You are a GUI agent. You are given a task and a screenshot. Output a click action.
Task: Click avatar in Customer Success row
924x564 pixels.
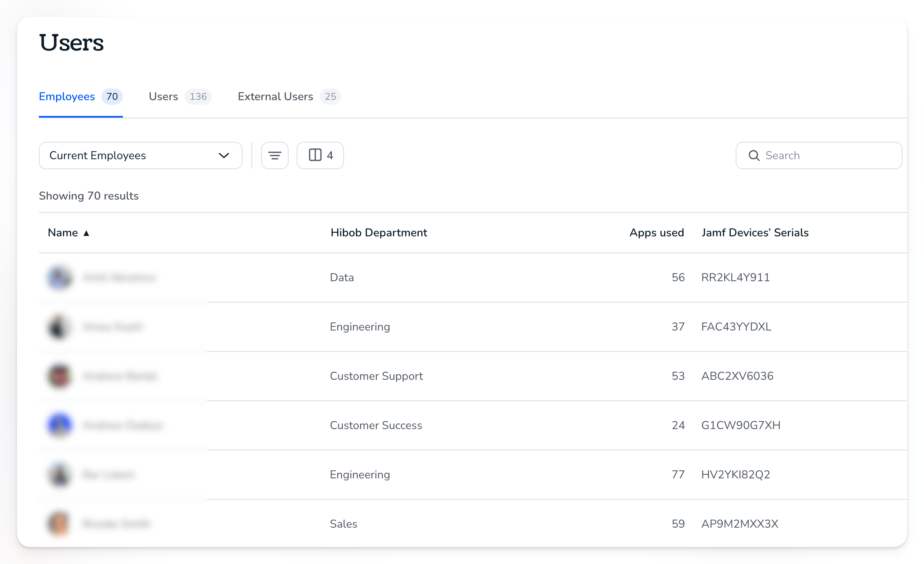coord(60,425)
